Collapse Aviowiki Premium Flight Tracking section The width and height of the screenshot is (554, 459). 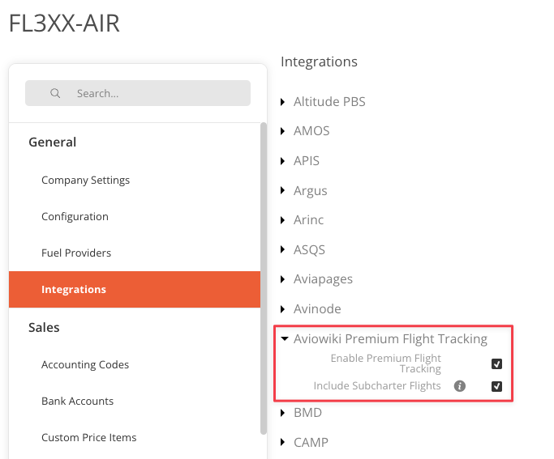[x=284, y=339]
